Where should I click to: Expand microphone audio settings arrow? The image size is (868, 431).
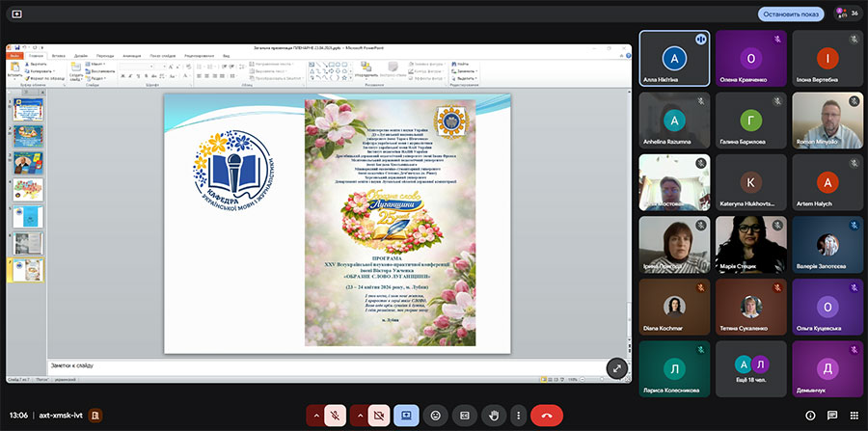click(315, 415)
